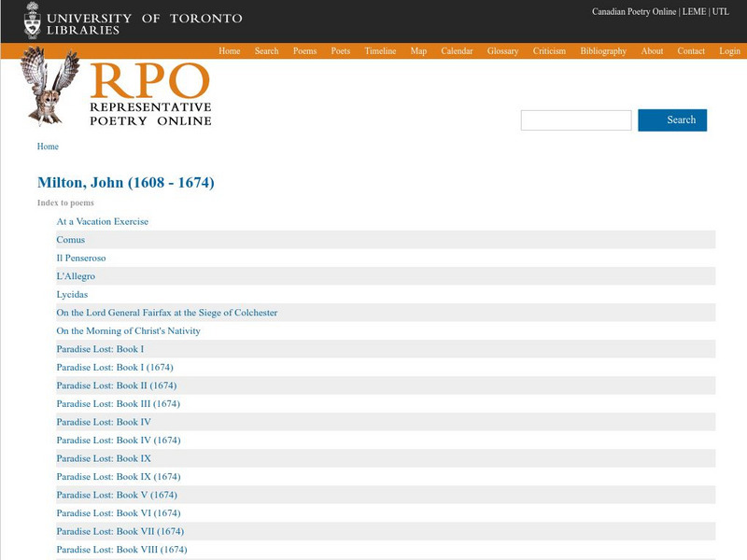Follow the LEME link in the header
747x560 pixels.
(x=694, y=11)
